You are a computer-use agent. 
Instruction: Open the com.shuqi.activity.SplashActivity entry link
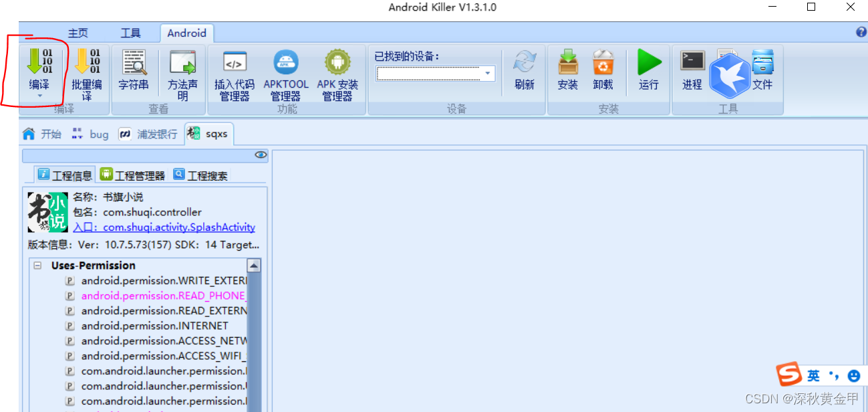(x=164, y=227)
